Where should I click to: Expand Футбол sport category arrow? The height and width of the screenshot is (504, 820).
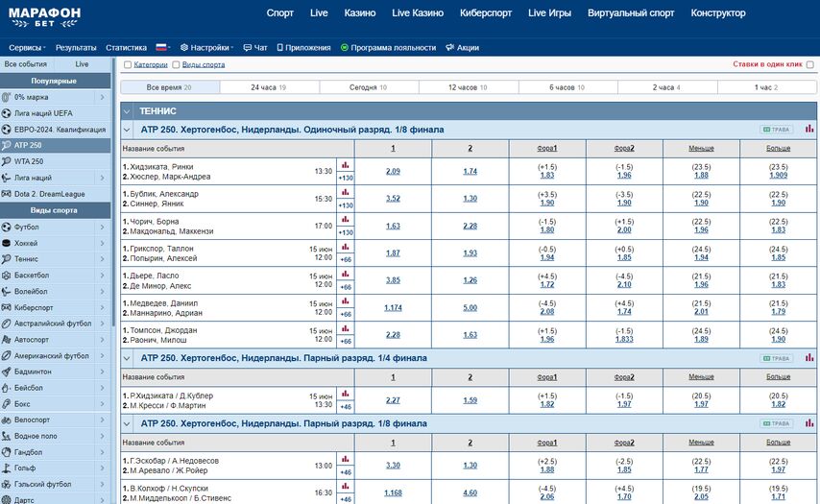[103, 227]
